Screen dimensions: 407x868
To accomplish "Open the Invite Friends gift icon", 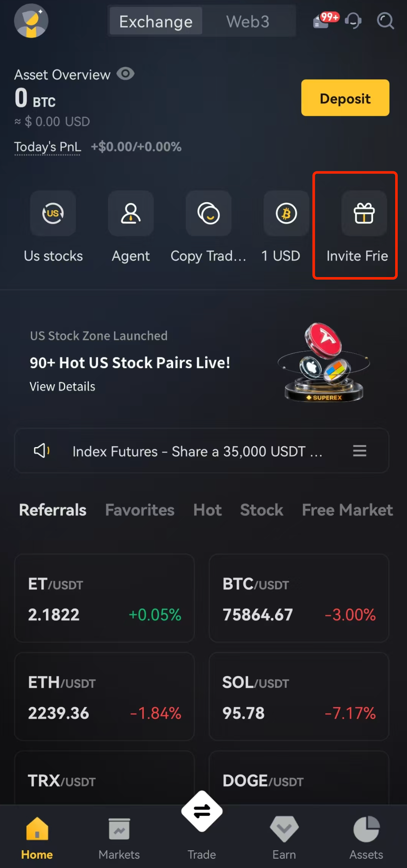I will click(364, 213).
